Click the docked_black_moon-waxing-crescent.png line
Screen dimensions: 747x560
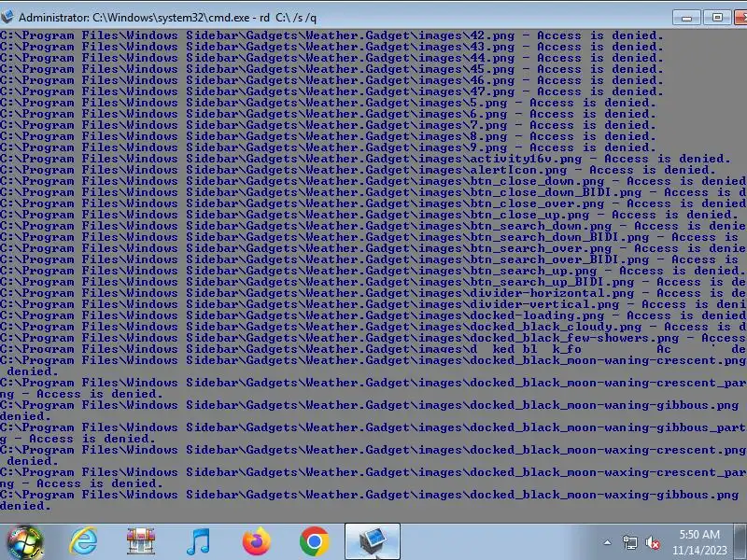point(373,455)
